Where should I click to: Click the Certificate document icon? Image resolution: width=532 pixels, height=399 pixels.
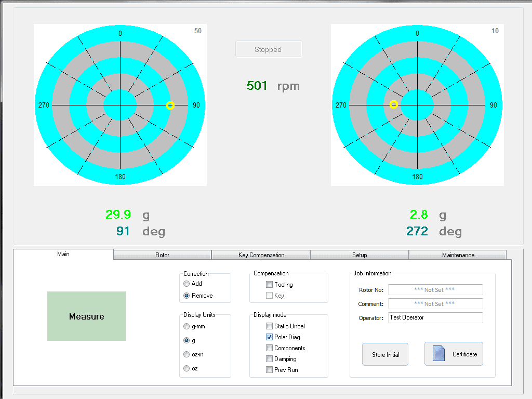439,354
